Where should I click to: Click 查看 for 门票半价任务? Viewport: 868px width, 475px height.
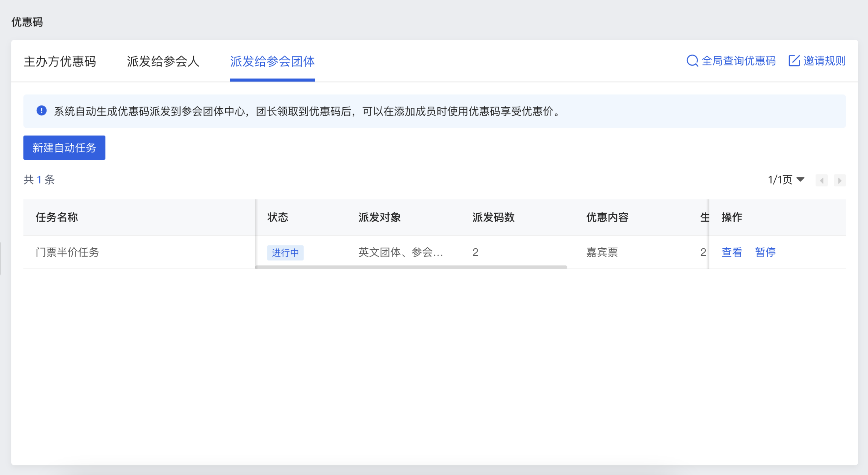(732, 252)
